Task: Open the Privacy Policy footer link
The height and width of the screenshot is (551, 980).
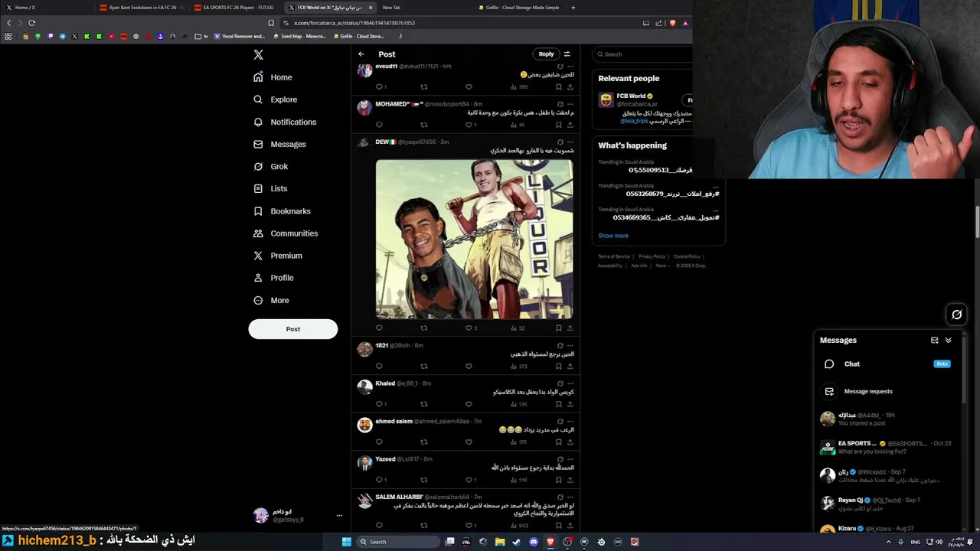Action: [652, 256]
